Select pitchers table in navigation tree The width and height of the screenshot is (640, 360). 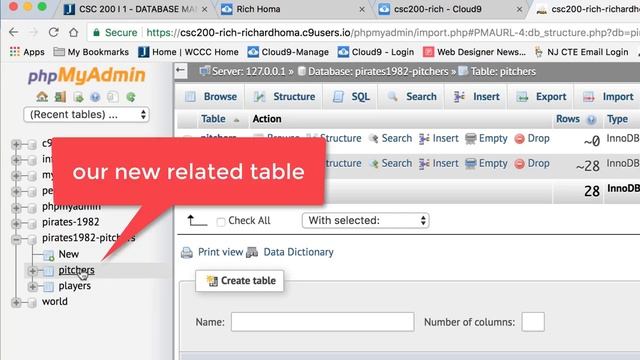pos(76,270)
